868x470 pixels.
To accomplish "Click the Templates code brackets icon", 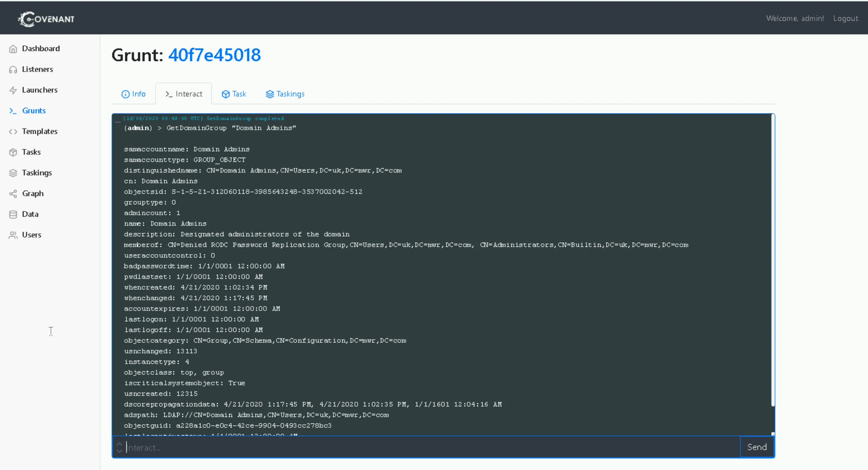I will click(13, 131).
